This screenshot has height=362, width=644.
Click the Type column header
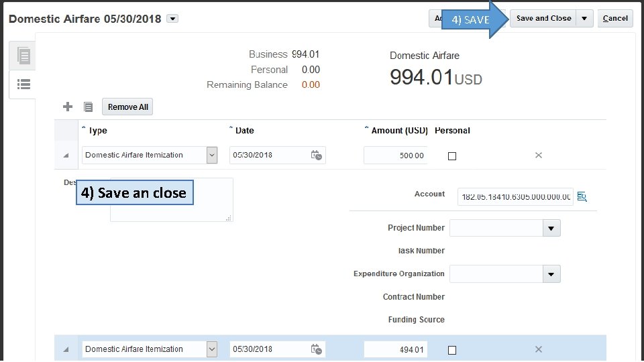coord(98,131)
